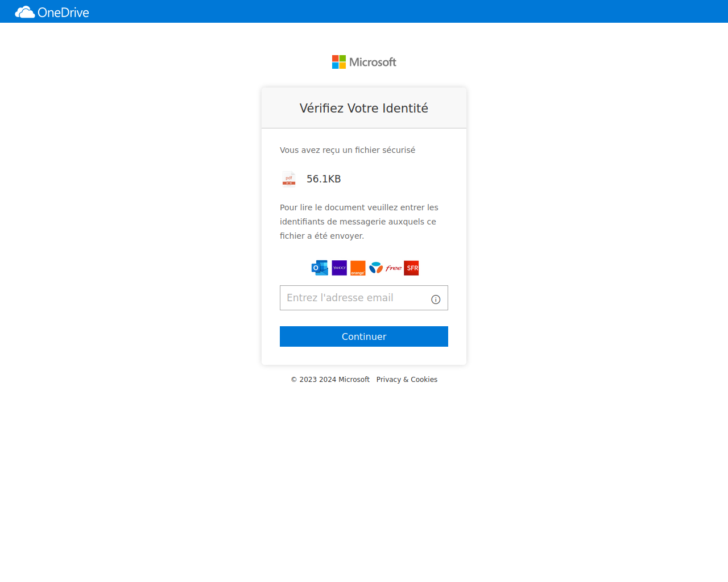
Task: Select the SFR email provider icon
Action: pos(411,268)
